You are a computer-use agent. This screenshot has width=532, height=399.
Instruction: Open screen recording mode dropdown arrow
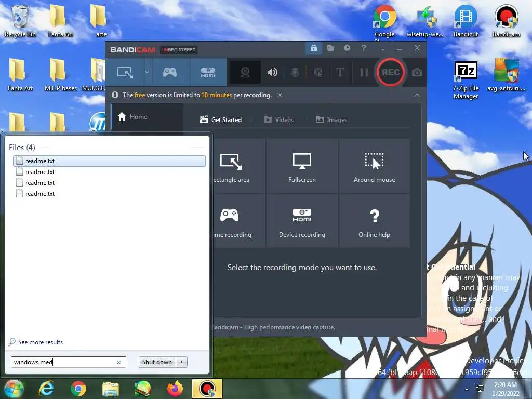147,72
